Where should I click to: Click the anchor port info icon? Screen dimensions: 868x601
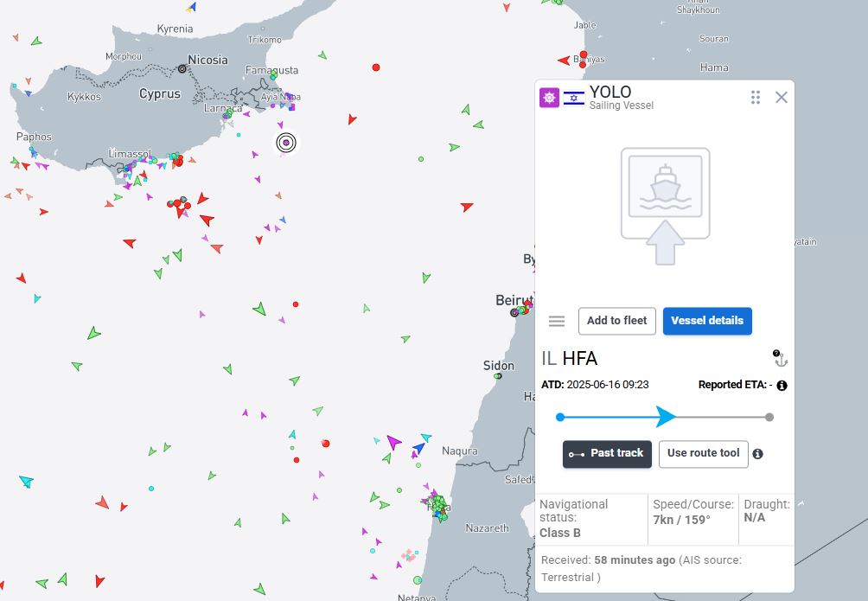[x=780, y=358]
